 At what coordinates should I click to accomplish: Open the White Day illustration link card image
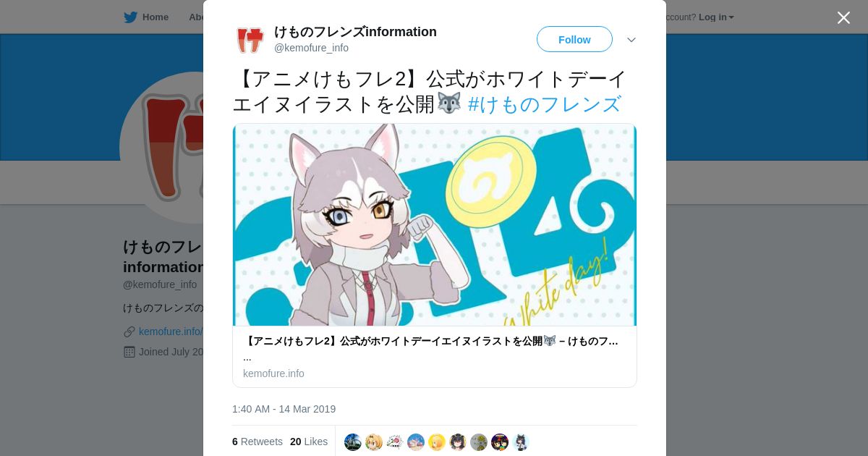pyautogui.click(x=435, y=224)
